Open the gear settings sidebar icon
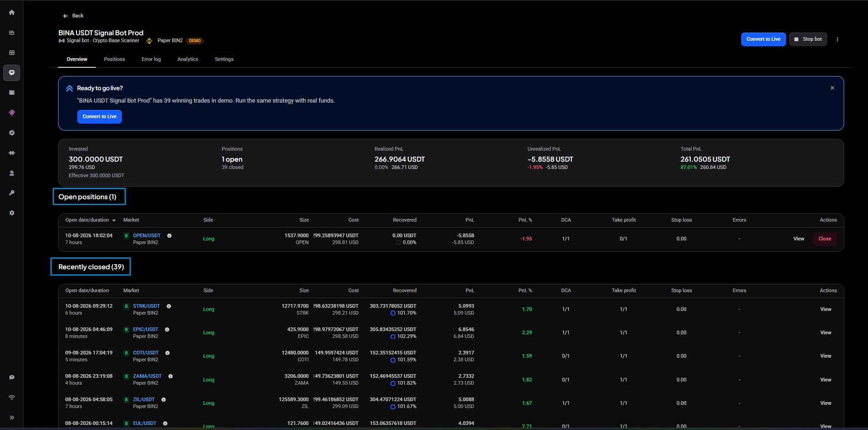868x430 pixels. click(12, 213)
